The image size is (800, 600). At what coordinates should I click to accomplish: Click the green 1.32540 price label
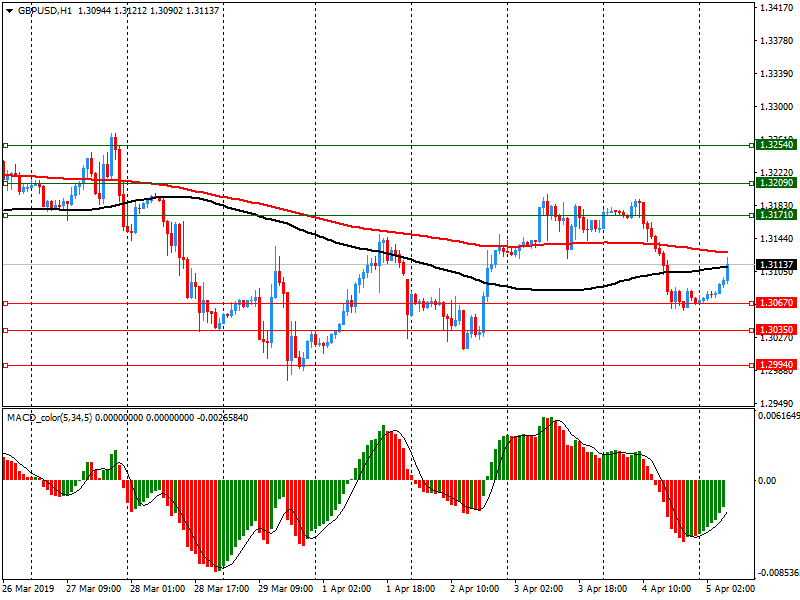click(x=775, y=145)
